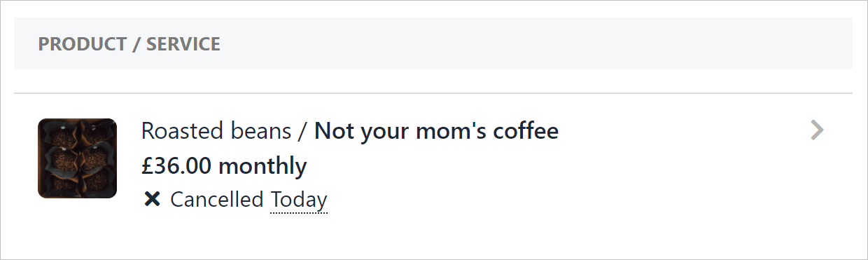The image size is (868, 260).
Task: Click the "monthly" billing interval text
Action: 262,167
